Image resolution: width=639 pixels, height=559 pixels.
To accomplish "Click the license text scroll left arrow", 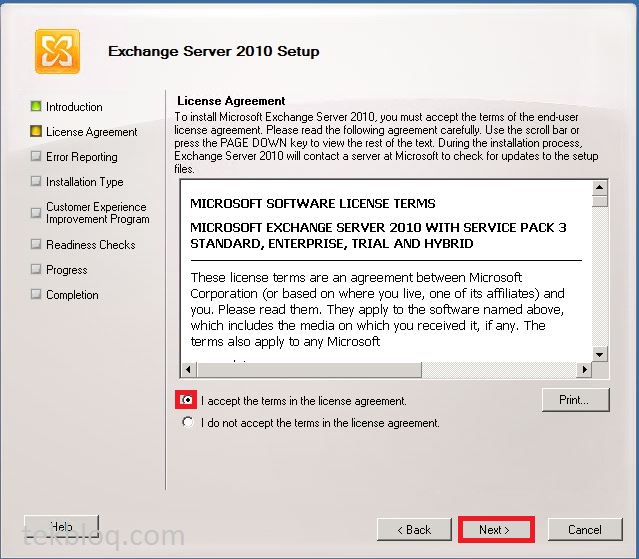I will coord(189,370).
